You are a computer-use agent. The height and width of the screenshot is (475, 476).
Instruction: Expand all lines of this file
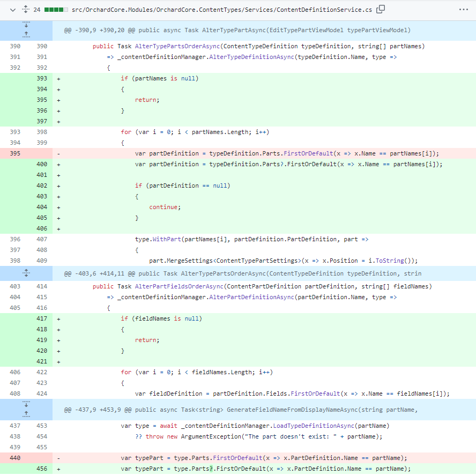[x=26, y=10]
